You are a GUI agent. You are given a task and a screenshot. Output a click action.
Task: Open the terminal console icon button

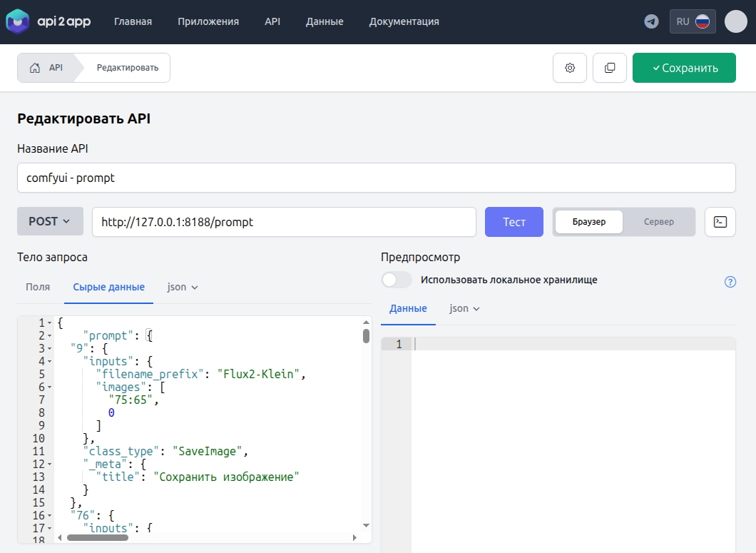pos(720,222)
